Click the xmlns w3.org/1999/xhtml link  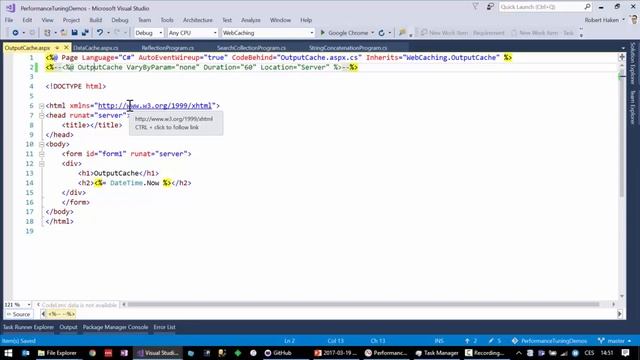click(155, 106)
